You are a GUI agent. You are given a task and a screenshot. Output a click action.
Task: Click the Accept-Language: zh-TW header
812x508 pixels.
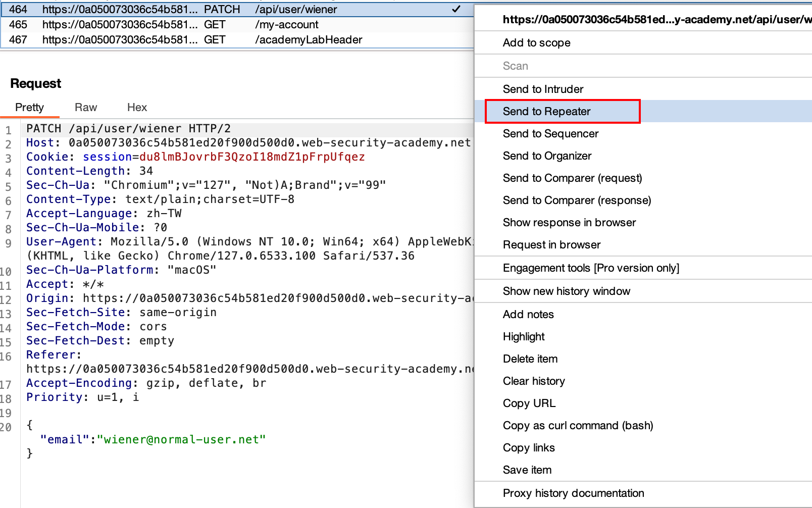(x=104, y=213)
